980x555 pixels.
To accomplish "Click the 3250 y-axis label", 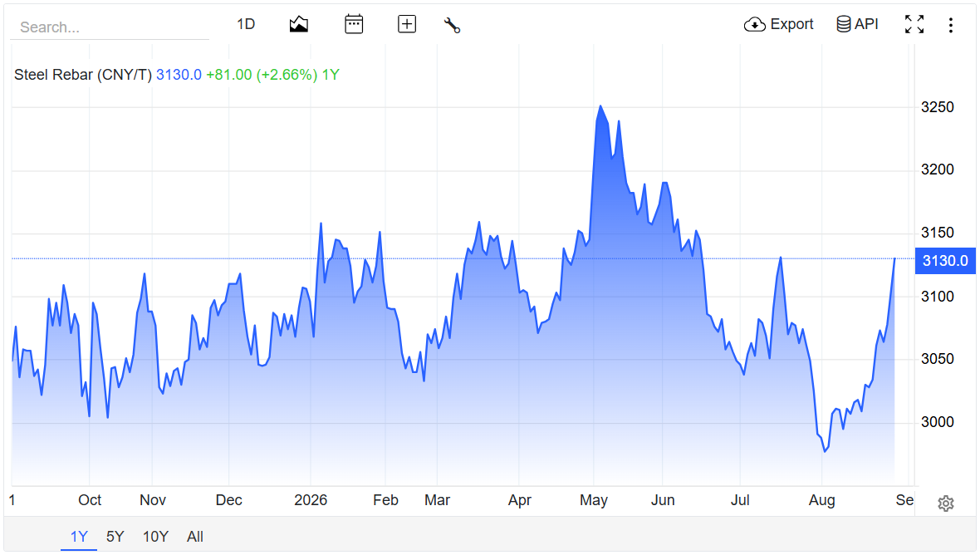I will click(x=938, y=107).
